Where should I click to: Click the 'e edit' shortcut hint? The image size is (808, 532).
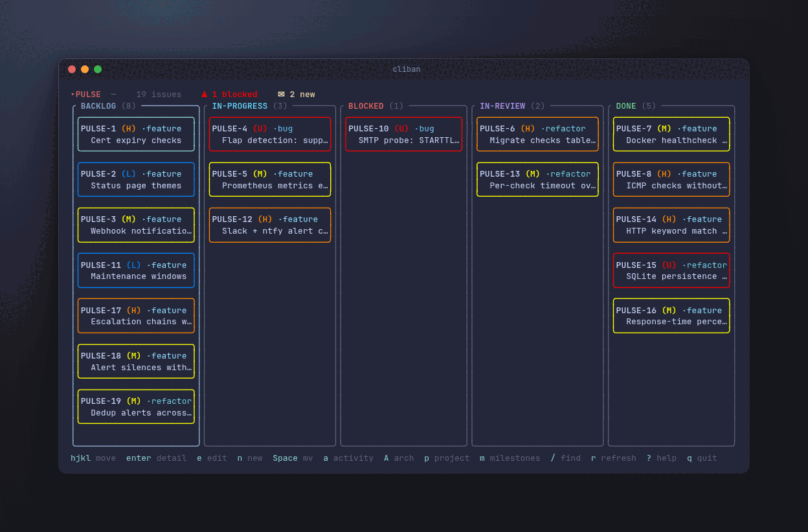pyautogui.click(x=212, y=458)
